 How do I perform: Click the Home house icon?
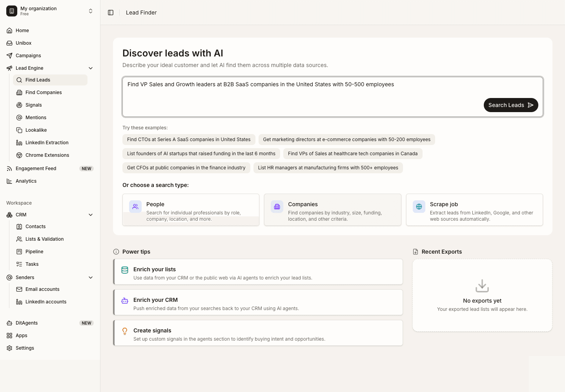click(9, 31)
